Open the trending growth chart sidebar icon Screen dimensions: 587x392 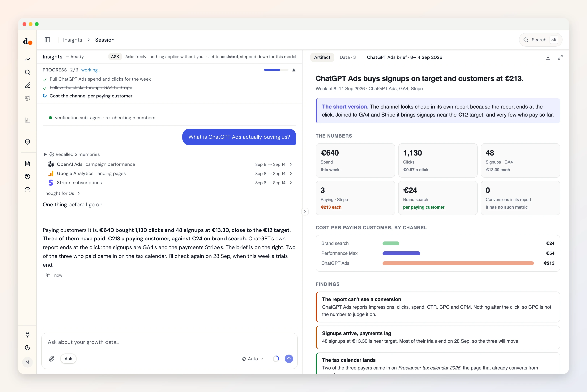coord(28,59)
